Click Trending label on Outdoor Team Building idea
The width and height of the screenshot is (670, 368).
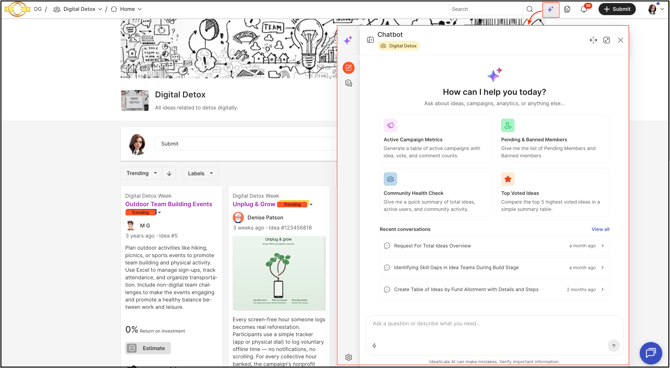[x=141, y=213]
